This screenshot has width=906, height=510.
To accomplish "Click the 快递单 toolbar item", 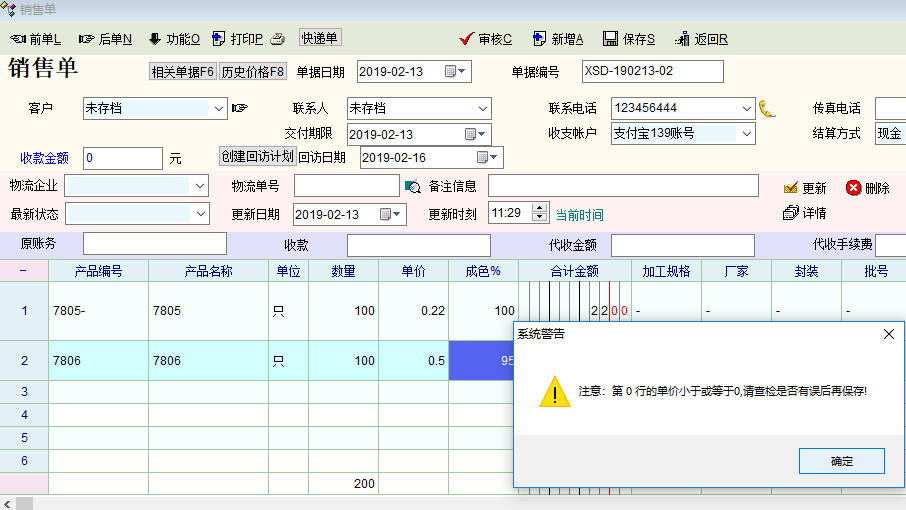I will [x=320, y=38].
